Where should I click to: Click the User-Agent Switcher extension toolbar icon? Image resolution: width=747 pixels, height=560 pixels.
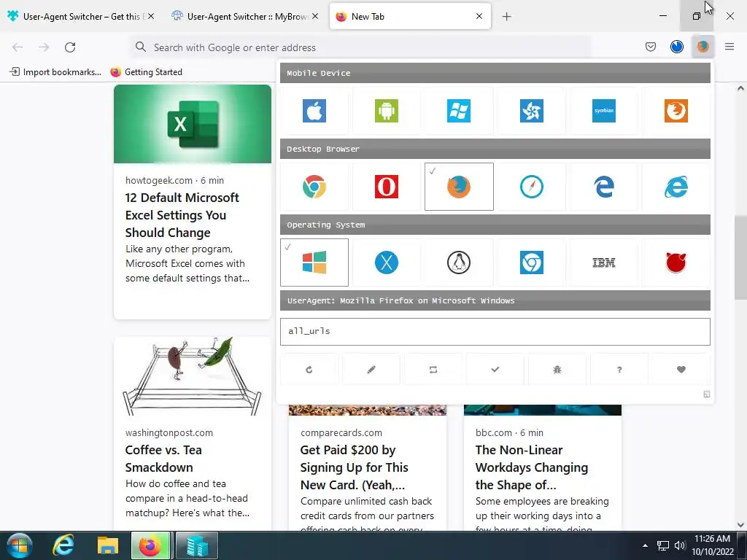tap(703, 47)
